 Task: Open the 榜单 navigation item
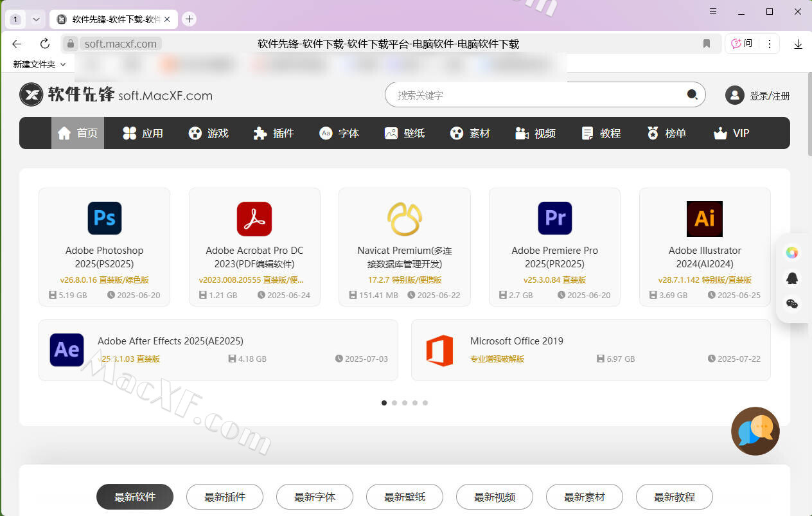click(x=667, y=133)
